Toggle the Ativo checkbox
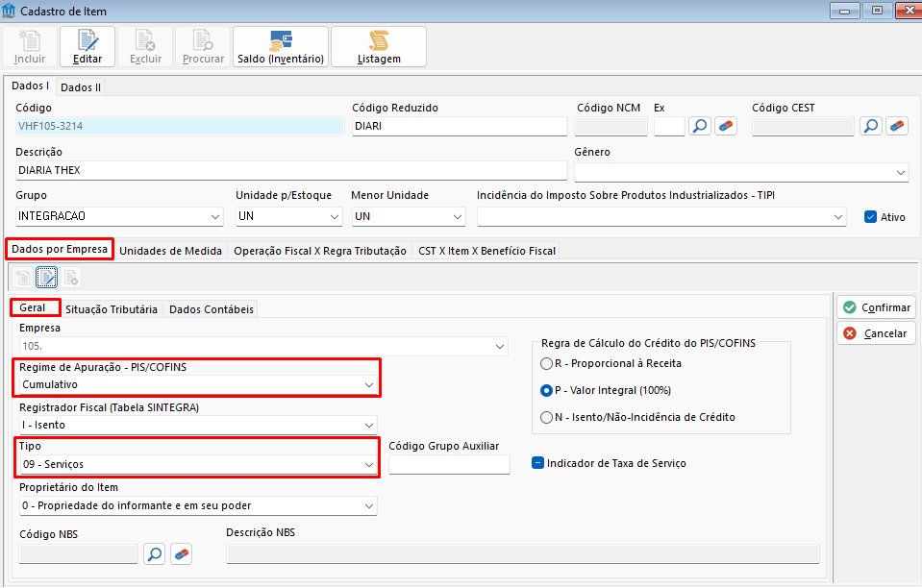922x588 pixels. point(871,217)
